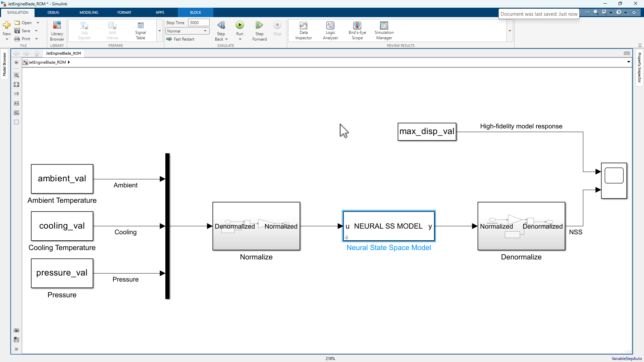Expand the JetEngineBlade_ROM breadcrumb arrow
Viewport: 644px width, 362px height.
[69, 62]
